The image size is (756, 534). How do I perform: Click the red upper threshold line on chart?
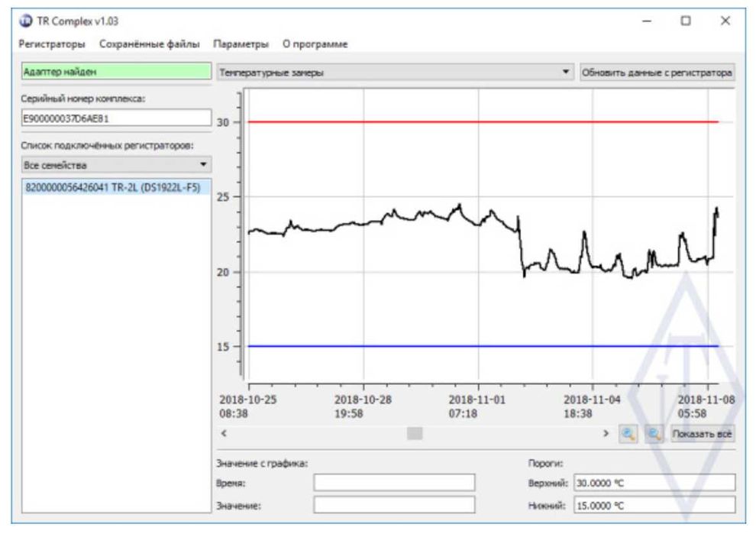(x=483, y=122)
